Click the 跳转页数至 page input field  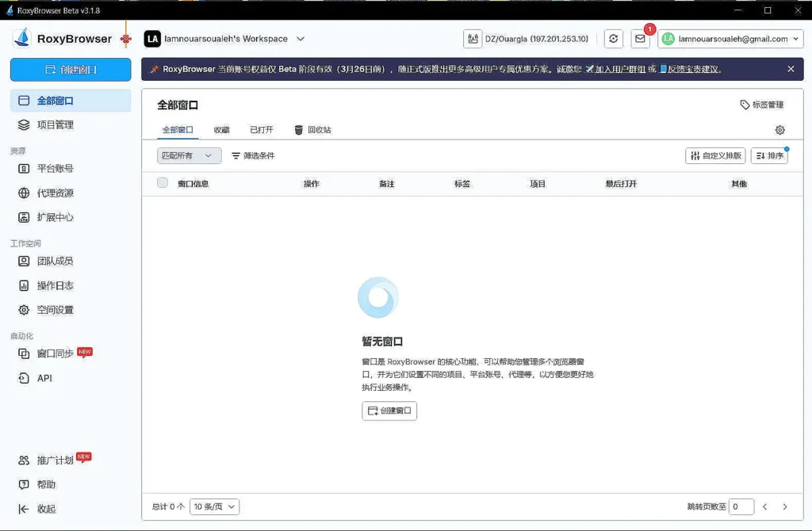tap(741, 506)
